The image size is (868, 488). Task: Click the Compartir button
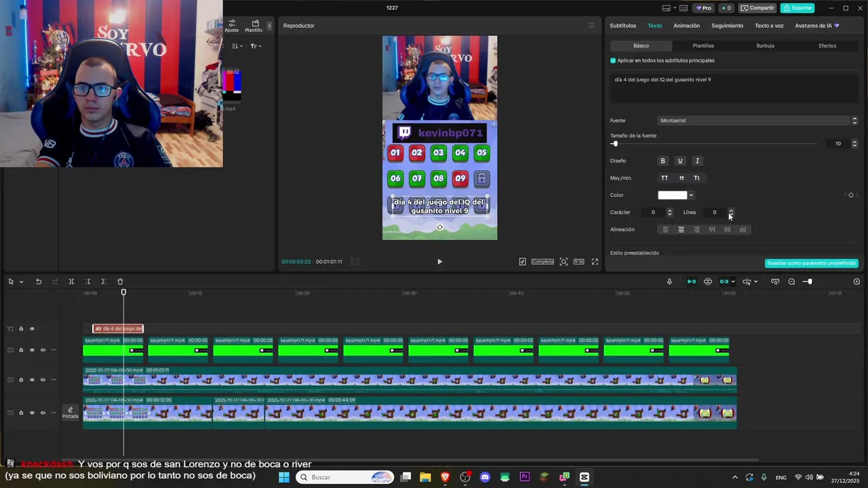point(757,8)
